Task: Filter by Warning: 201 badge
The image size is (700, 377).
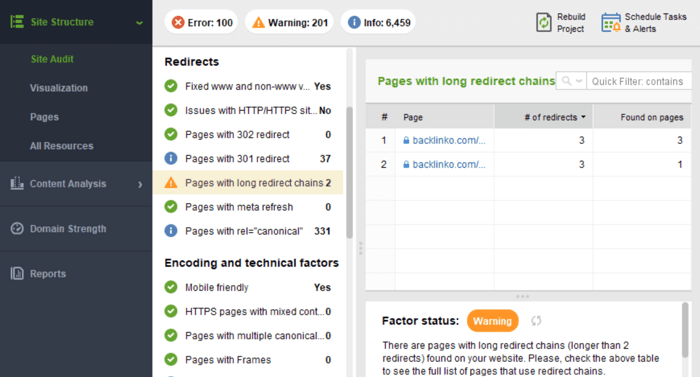Action: [x=289, y=22]
